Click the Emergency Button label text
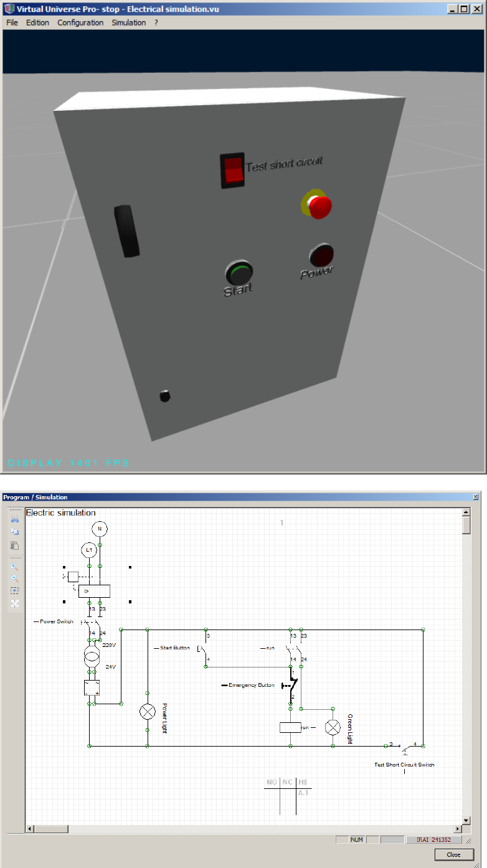The width and height of the screenshot is (487, 868). tap(252, 685)
